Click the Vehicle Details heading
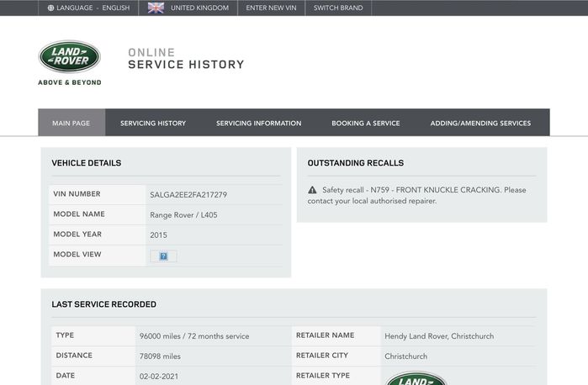 tap(87, 163)
